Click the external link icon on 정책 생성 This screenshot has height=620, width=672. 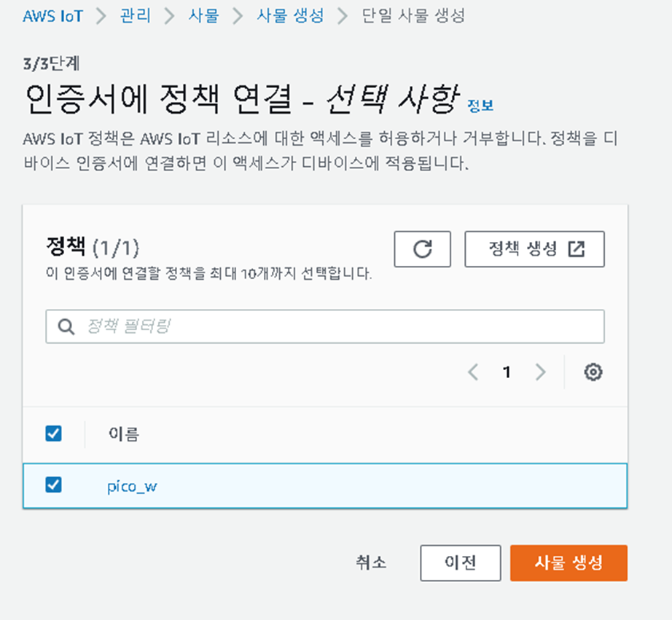pos(576,249)
